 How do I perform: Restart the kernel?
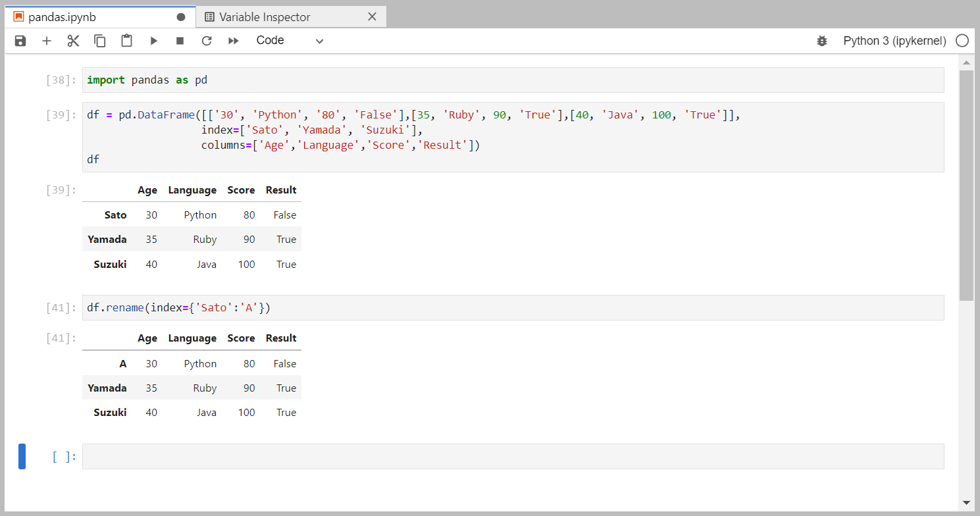tap(206, 40)
